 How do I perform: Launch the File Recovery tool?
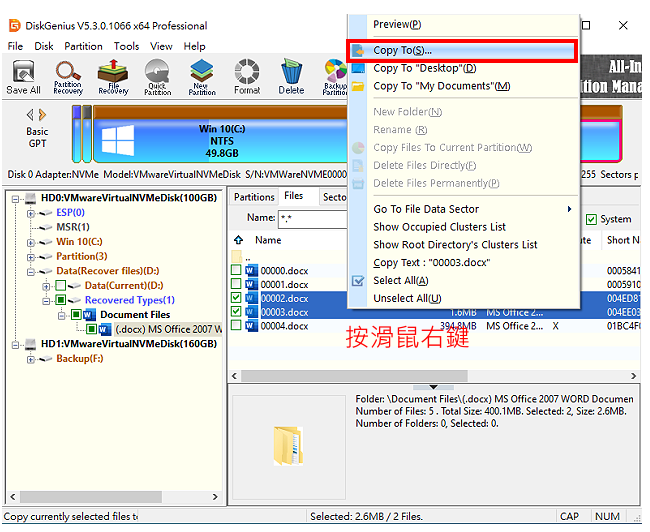pos(113,77)
